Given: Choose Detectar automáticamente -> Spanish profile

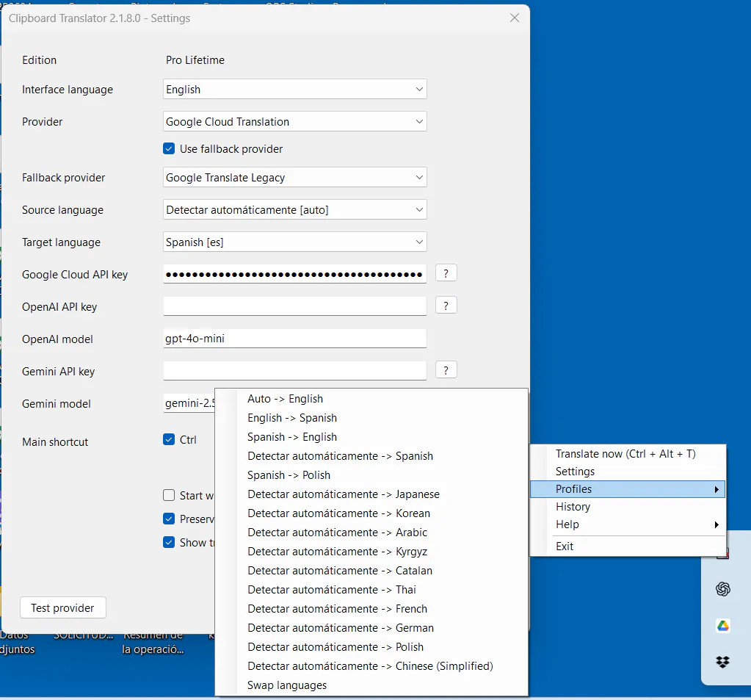Looking at the screenshot, I should click(371, 456).
